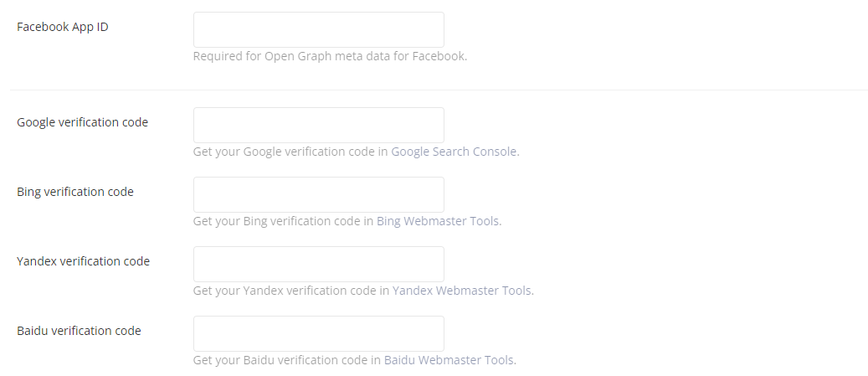Focus the Google verification code text box
The image size is (868, 376).
318,125
